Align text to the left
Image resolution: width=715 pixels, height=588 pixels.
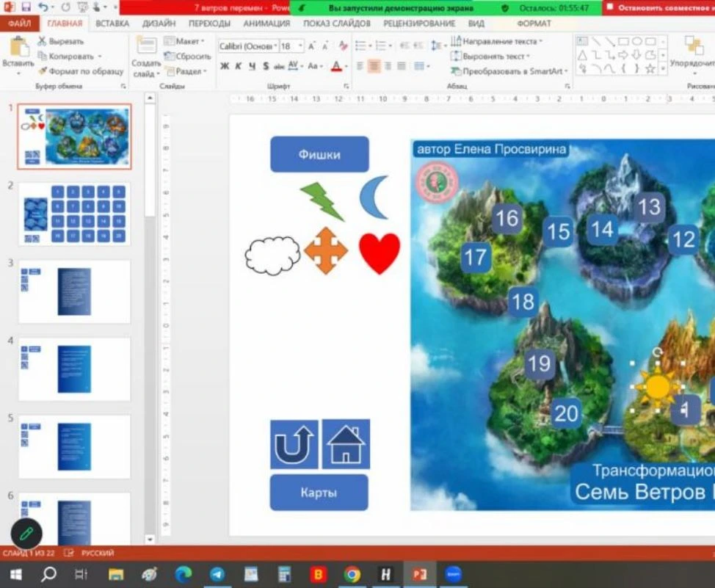click(360, 67)
